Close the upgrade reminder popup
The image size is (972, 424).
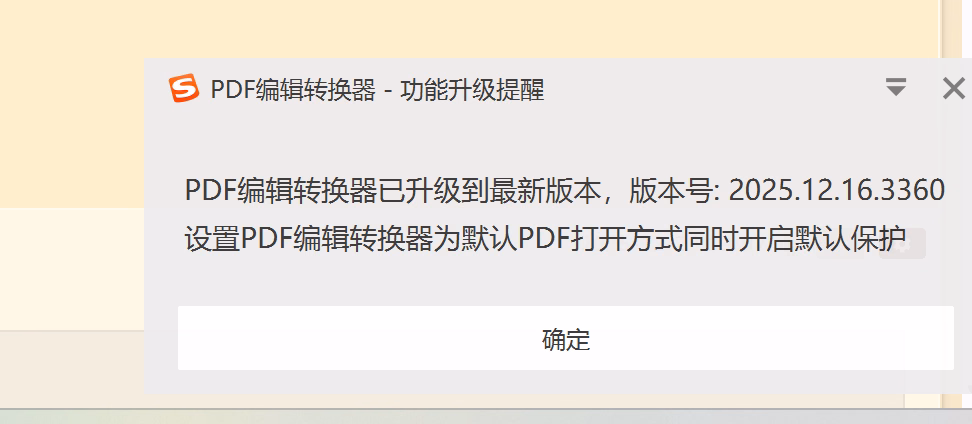[x=953, y=89]
